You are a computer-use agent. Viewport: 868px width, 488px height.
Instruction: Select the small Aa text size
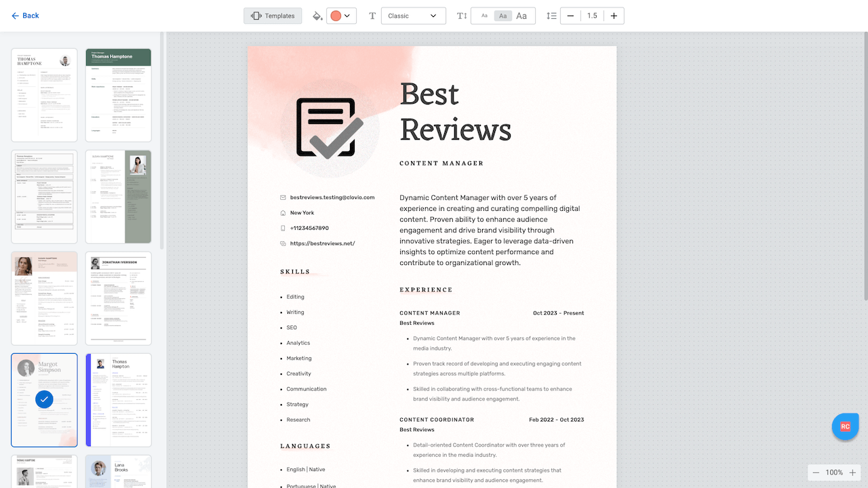(x=484, y=15)
